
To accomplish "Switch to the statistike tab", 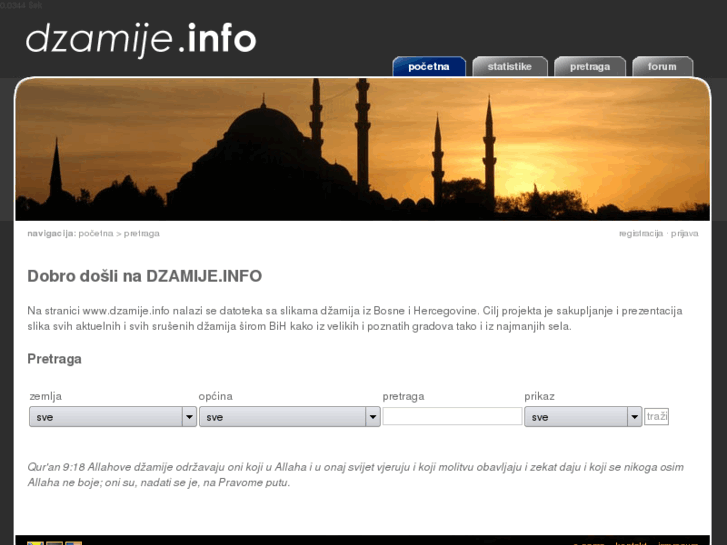I will click(x=510, y=66).
